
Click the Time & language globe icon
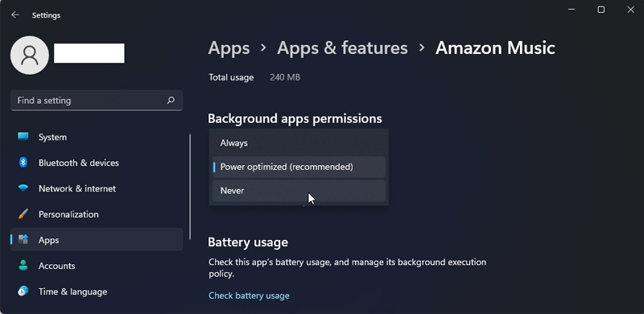[x=23, y=291]
